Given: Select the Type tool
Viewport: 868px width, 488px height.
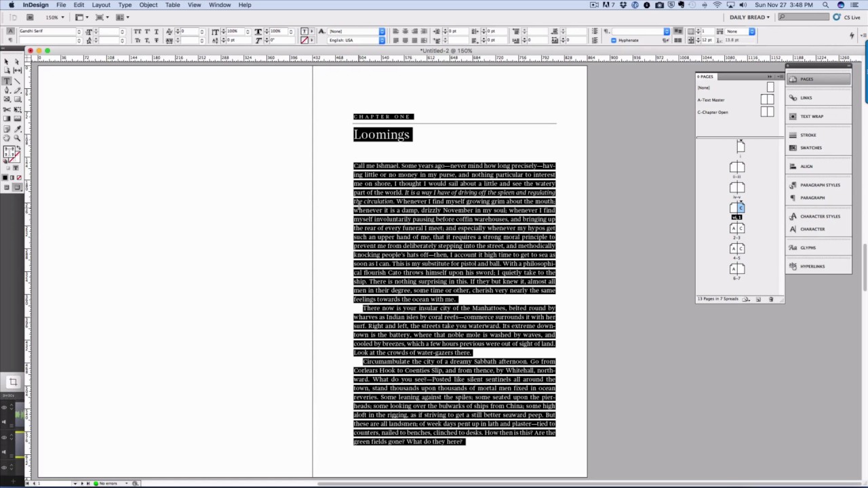Looking at the screenshot, I should click(x=7, y=81).
